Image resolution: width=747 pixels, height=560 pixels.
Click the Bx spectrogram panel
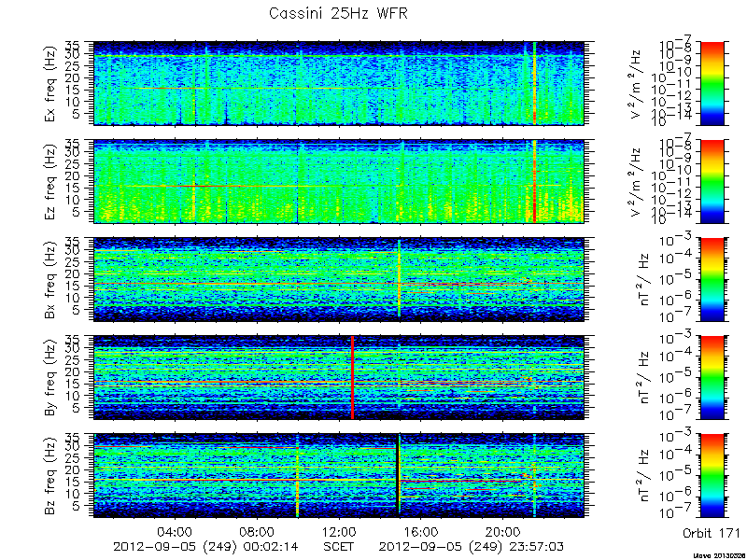point(339,279)
